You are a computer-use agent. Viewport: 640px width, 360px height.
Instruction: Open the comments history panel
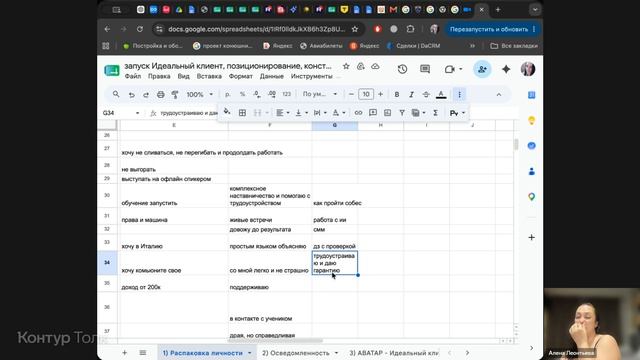[425, 69]
